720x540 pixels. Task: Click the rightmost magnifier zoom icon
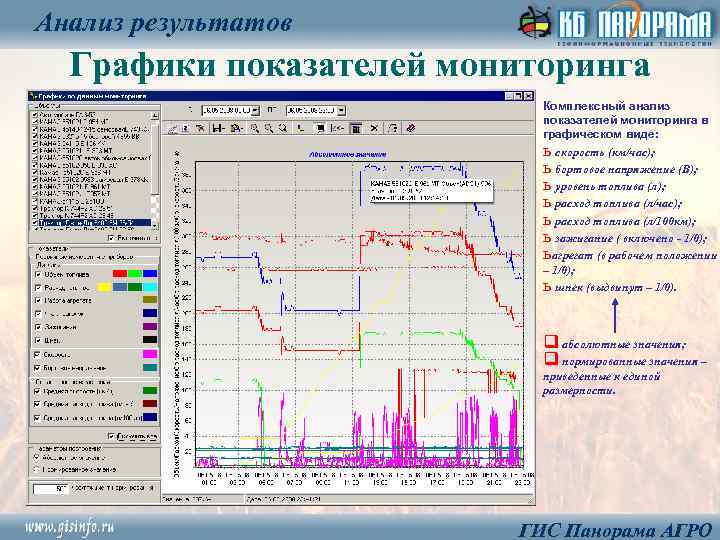[x=283, y=129]
